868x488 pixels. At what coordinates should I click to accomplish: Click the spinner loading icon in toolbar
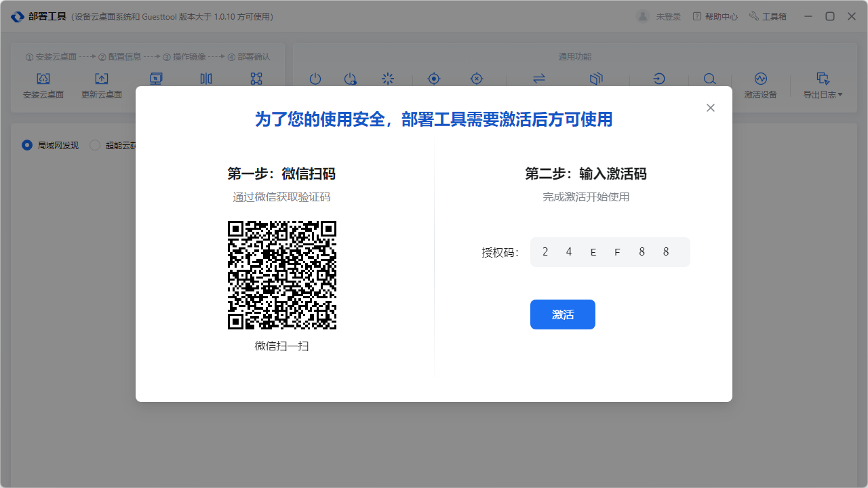point(388,79)
